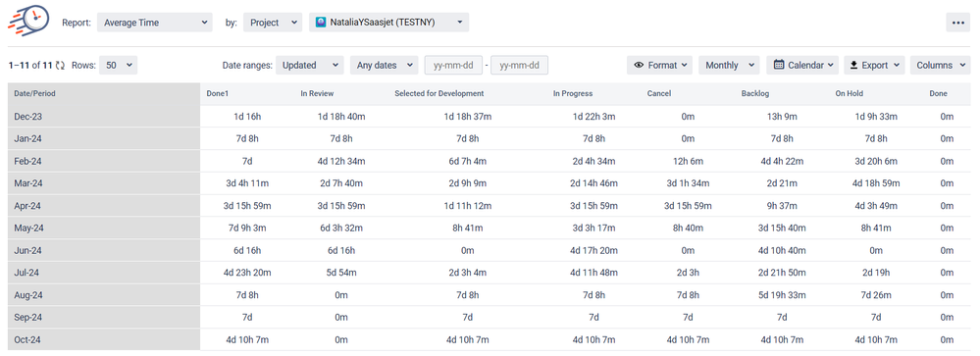Click the Date/Period column header
Image resolution: width=980 pixels, height=356 pixels.
[x=35, y=94]
